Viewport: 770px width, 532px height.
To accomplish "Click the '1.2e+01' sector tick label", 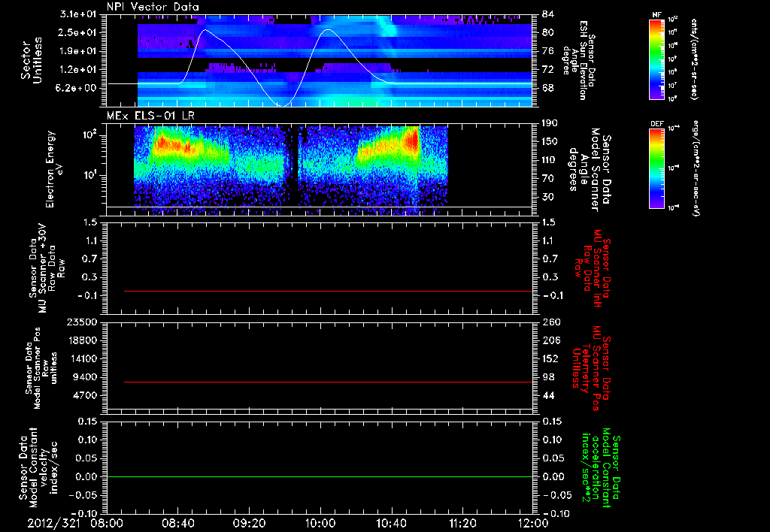I will (78, 70).
